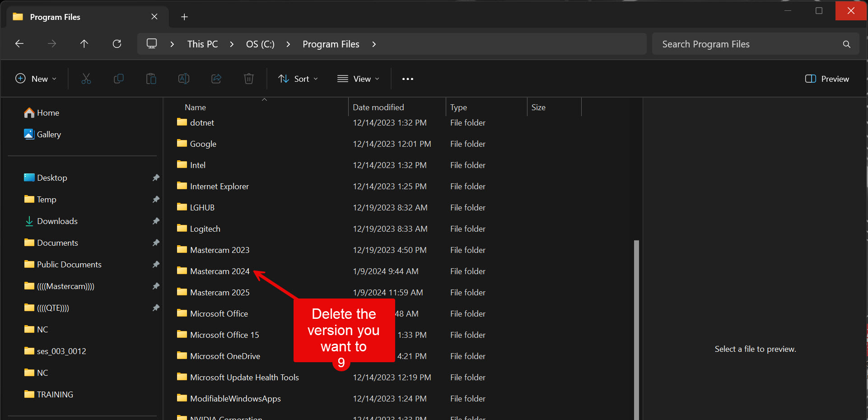The width and height of the screenshot is (868, 420).
Task: Open the New dropdown menu
Action: [36, 79]
